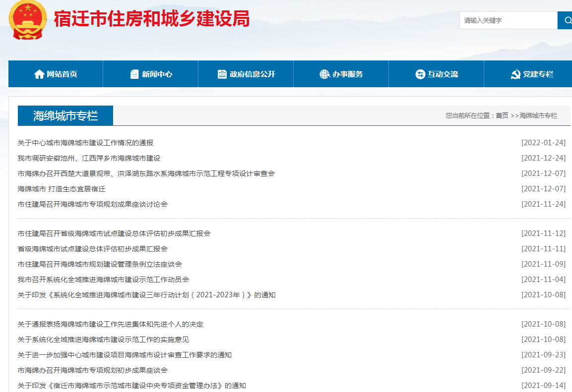The height and width of the screenshot is (392, 572).
Task: Click the 海绵城市专栏 breadcrumb link
Action: [538, 115]
